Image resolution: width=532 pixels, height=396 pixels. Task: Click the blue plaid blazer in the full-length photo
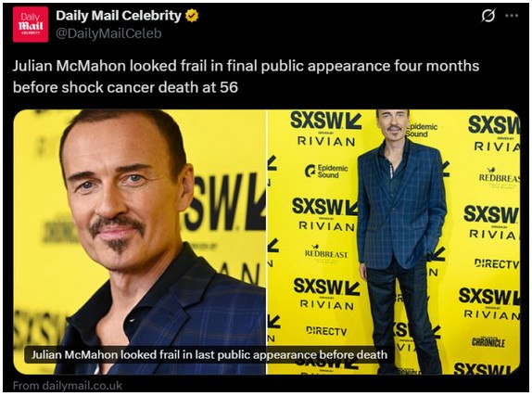click(401, 203)
